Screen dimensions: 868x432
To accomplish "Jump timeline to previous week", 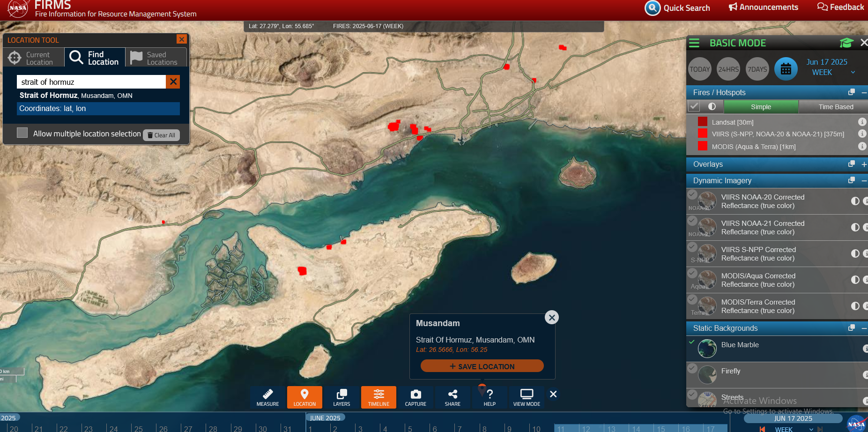I will tap(762, 429).
